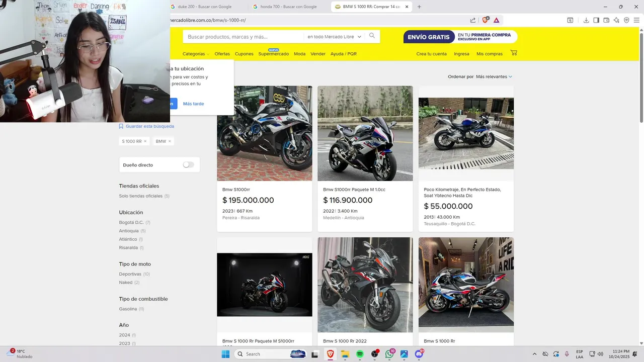644x362 pixels.
Task: Open Cupones in navigation menu
Action: [x=244, y=54]
